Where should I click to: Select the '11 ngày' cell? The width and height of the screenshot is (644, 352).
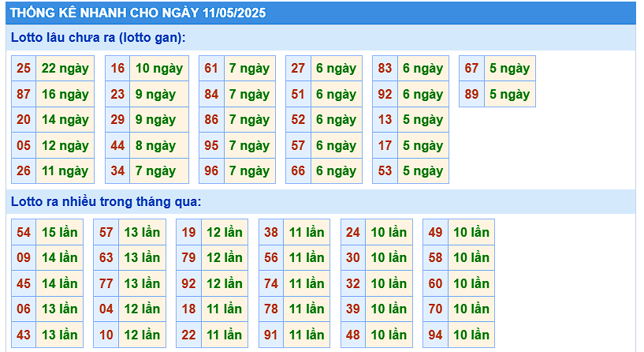[x=65, y=170]
